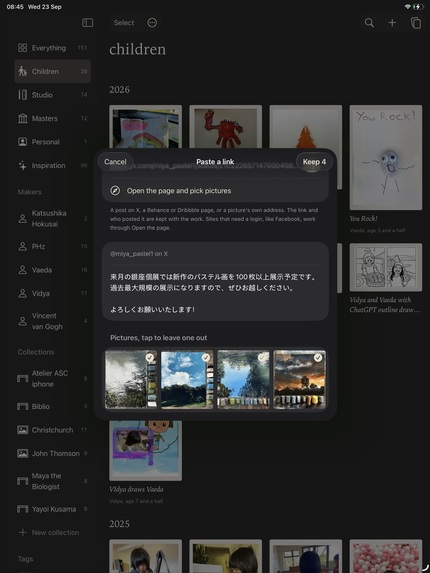This screenshot has height=573, width=430.
Task: Add new item with plus icon
Action: 392,23
